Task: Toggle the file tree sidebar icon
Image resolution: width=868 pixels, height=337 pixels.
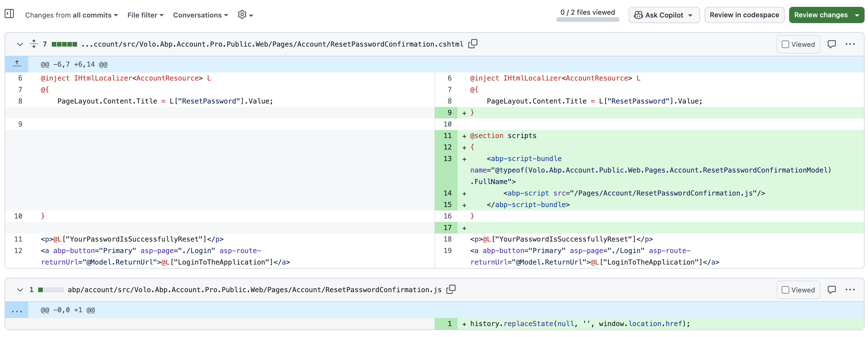Action: pyautogui.click(x=9, y=14)
